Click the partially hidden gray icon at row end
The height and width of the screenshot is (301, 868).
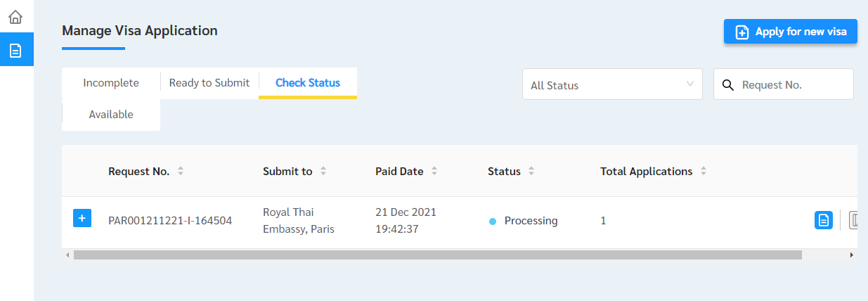click(x=855, y=220)
